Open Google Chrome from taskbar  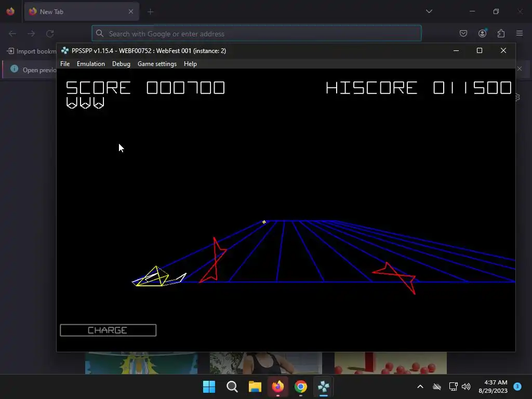(x=301, y=387)
